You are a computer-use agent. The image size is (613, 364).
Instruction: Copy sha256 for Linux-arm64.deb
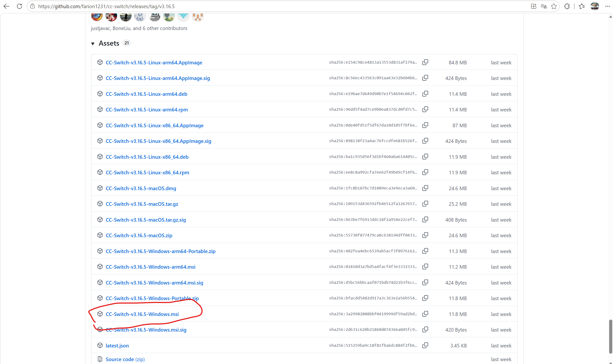point(425,94)
